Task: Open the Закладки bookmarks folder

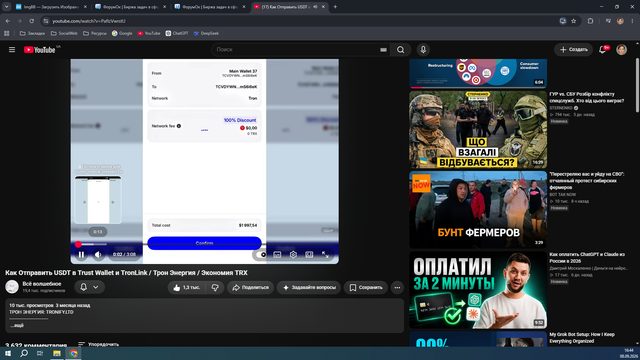Action: click(x=32, y=33)
